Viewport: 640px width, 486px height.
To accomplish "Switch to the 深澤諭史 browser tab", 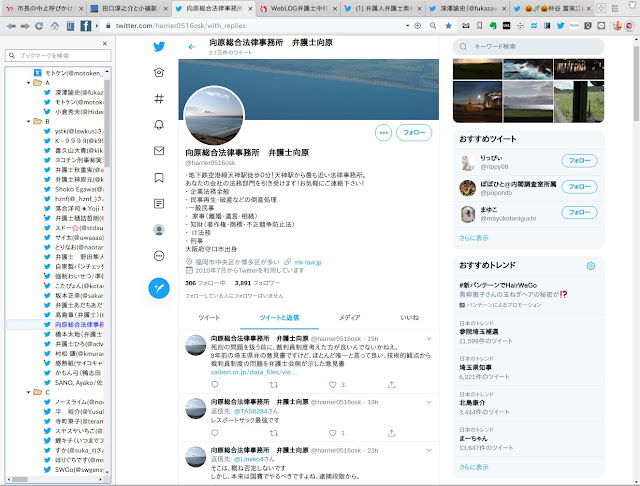I will point(469,8).
